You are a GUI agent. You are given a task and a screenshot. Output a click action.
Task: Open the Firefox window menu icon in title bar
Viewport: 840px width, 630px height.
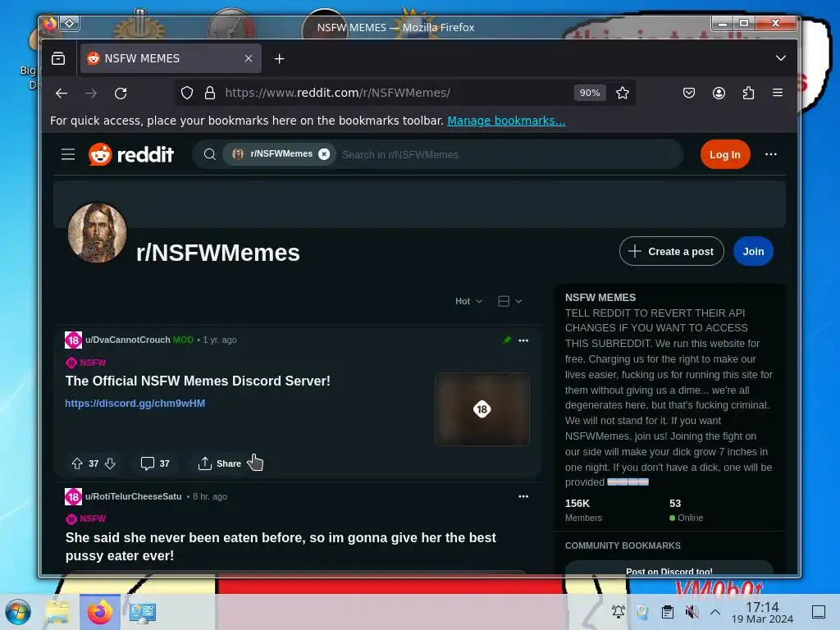pyautogui.click(x=50, y=24)
